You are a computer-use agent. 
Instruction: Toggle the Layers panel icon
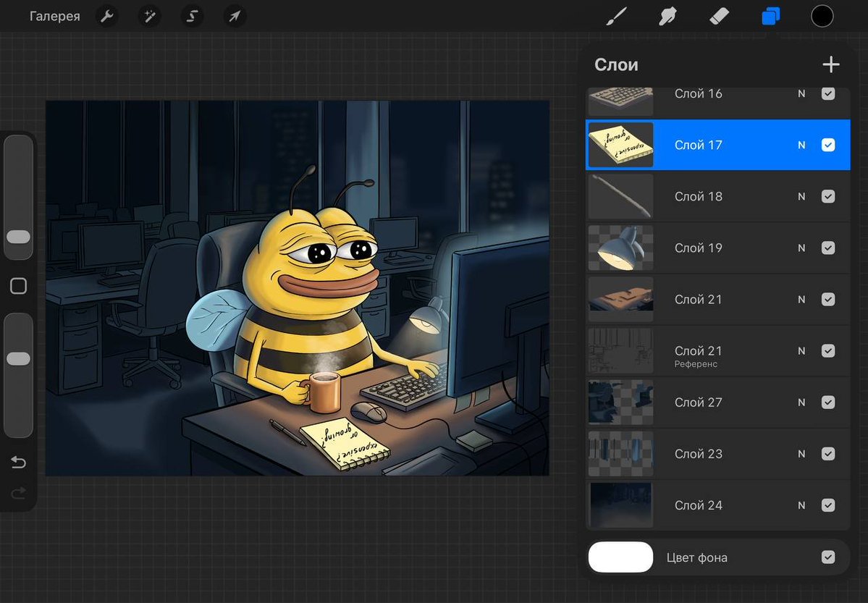pyautogui.click(x=770, y=17)
